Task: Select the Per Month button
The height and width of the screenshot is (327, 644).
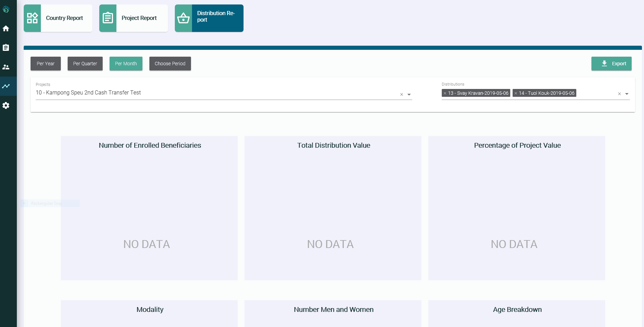Action: pyautogui.click(x=126, y=64)
